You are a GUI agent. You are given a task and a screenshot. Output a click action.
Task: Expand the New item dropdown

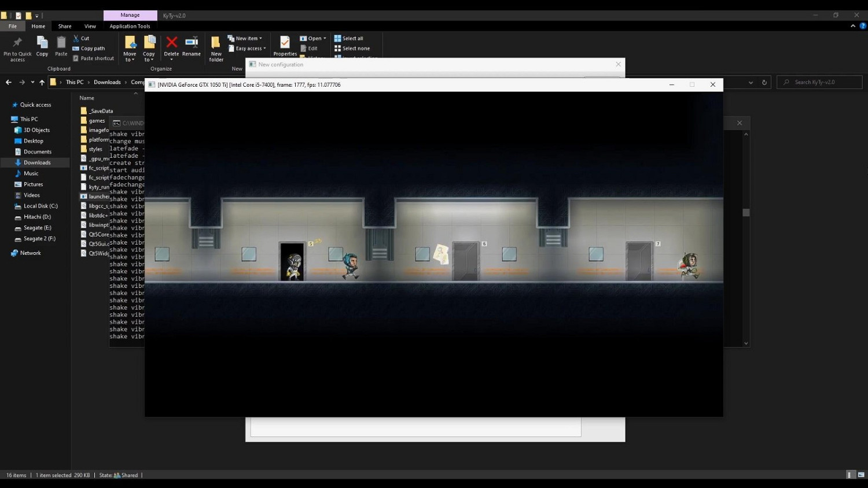point(245,38)
